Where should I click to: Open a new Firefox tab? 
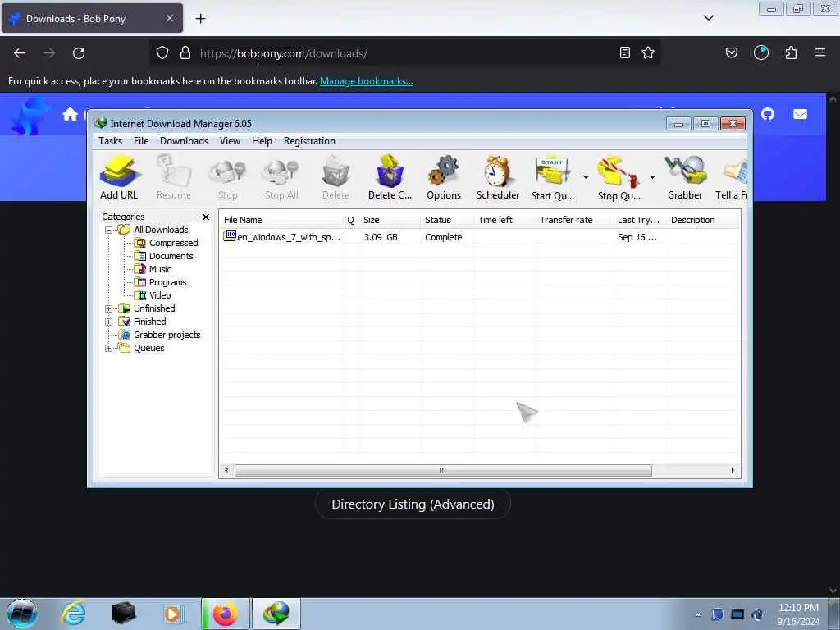click(200, 18)
